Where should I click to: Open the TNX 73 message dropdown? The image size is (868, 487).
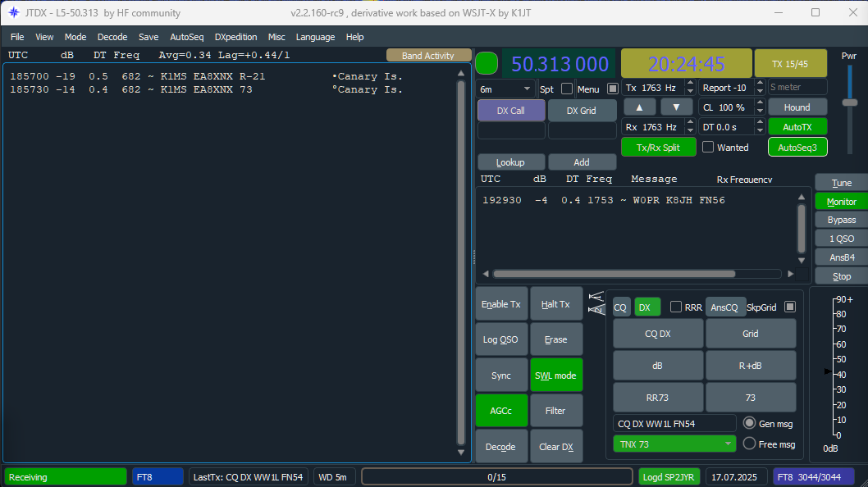pos(674,444)
